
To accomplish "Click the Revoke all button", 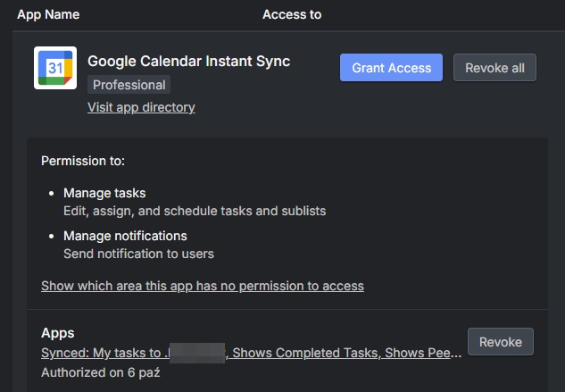I will [494, 68].
